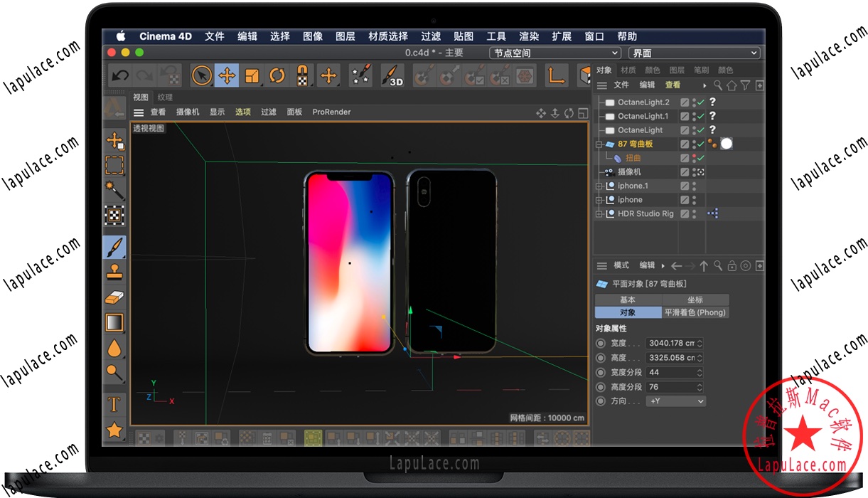Toggle visibility dots of OctaneLight.1
The image size is (868, 498).
694,116
